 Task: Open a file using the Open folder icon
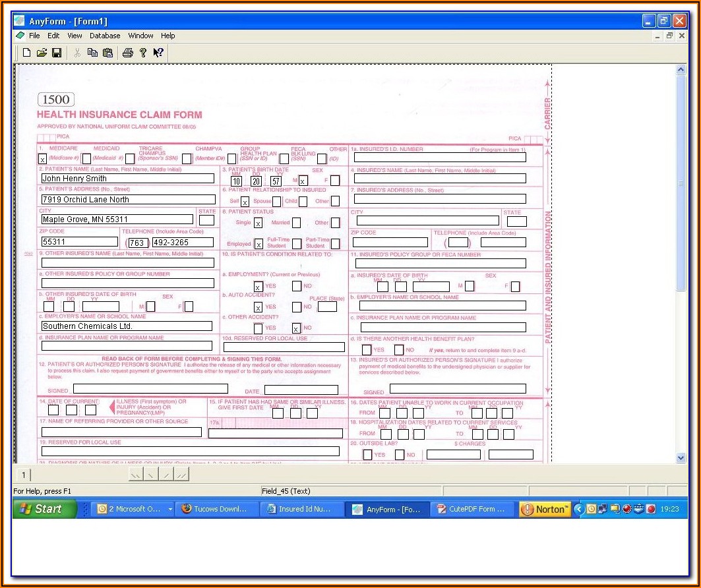point(42,53)
